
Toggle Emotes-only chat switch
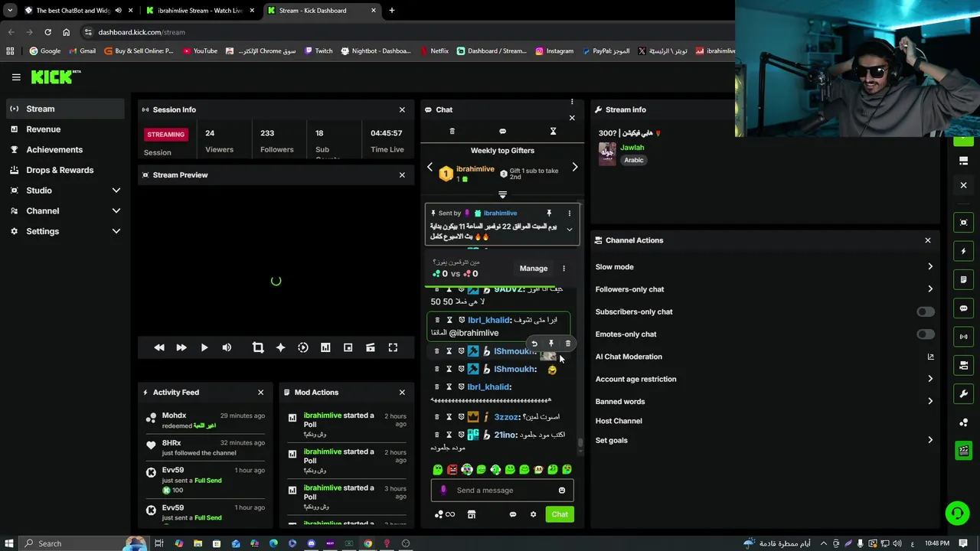point(926,334)
